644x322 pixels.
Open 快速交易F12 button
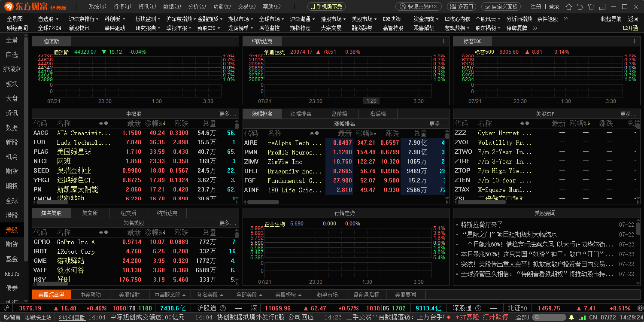click(x=419, y=7)
